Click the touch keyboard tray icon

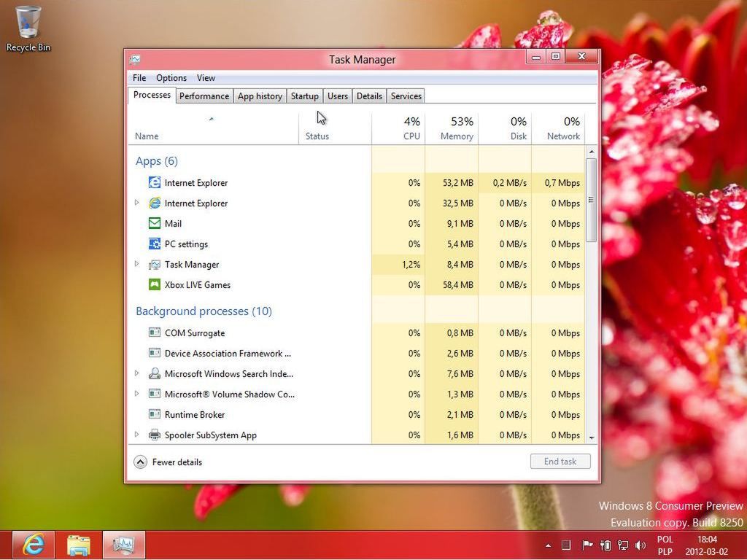pyautogui.click(x=566, y=545)
